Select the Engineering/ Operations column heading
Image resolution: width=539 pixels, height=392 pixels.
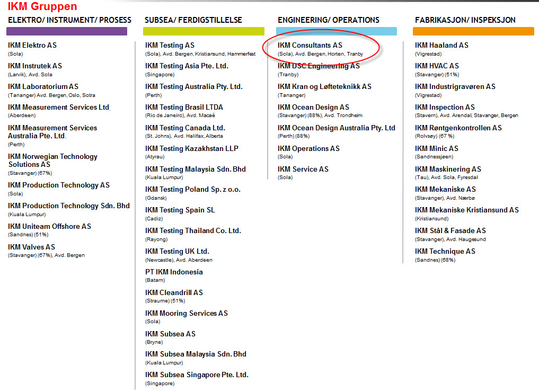(x=328, y=20)
